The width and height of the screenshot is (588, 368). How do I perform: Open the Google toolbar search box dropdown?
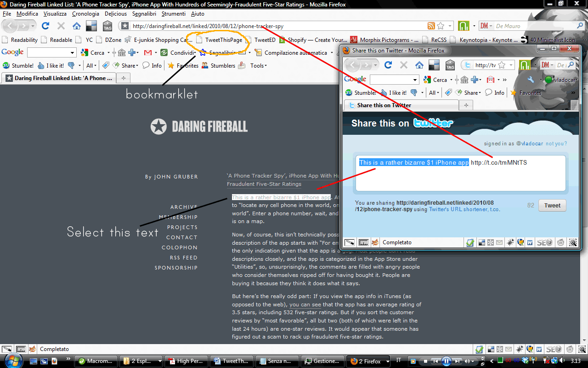tap(73, 53)
